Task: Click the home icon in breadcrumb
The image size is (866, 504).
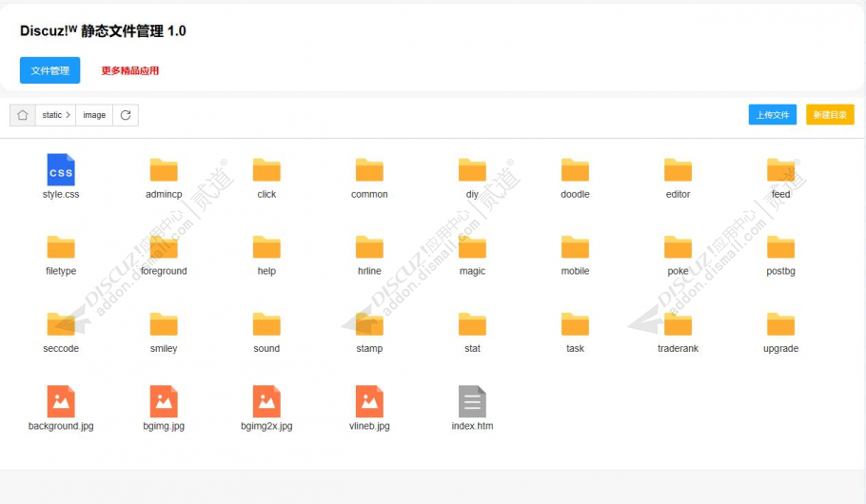Action: pos(23,115)
